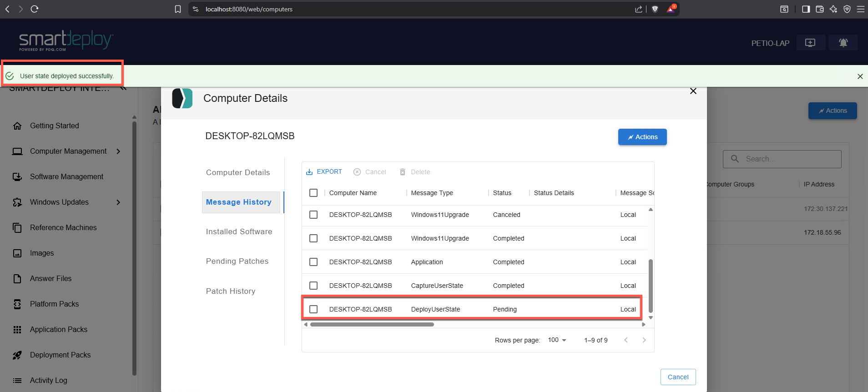Click the Platform Packs icon
This screenshot has height=392, width=868.
(17, 304)
